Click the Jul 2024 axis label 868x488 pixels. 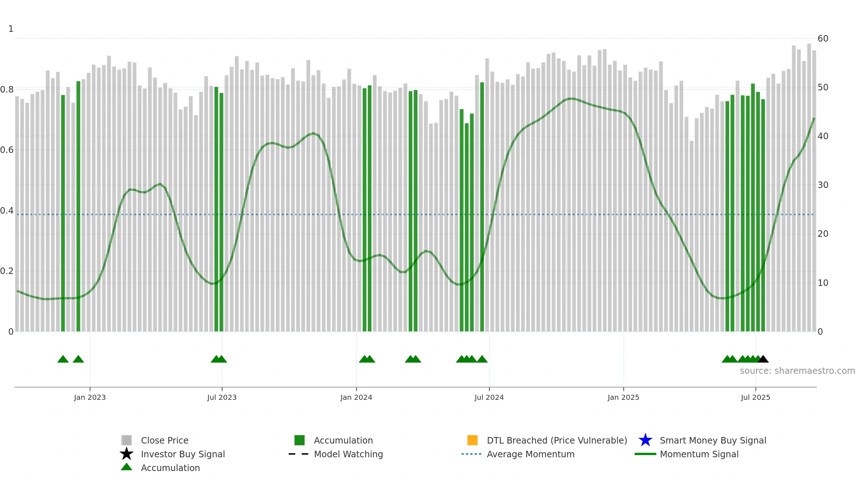click(x=489, y=397)
